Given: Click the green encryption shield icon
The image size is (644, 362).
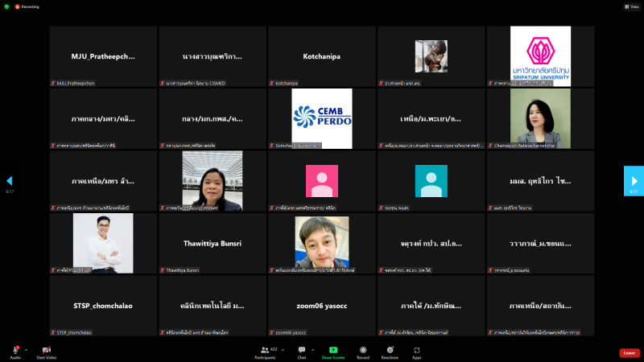Looking at the screenshot, I should [x=6, y=6].
